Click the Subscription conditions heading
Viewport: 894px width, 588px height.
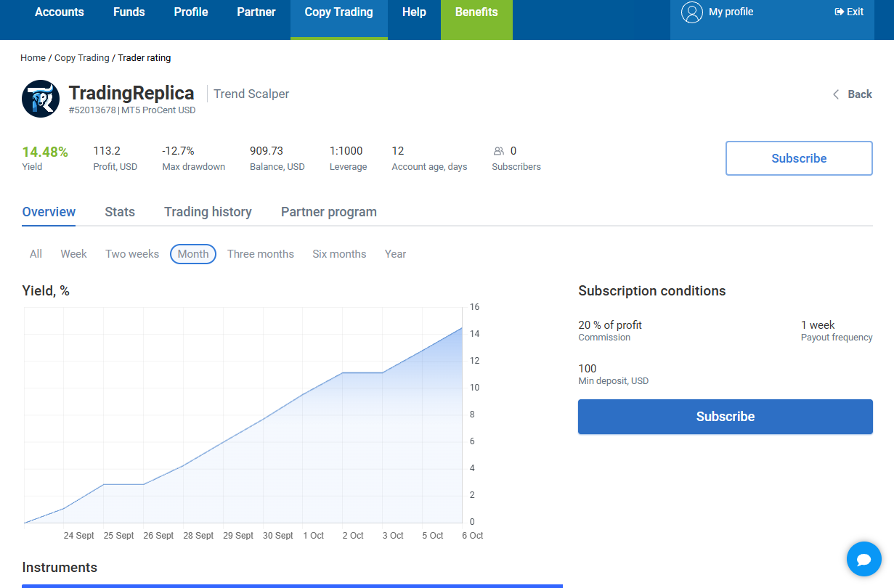tap(652, 291)
